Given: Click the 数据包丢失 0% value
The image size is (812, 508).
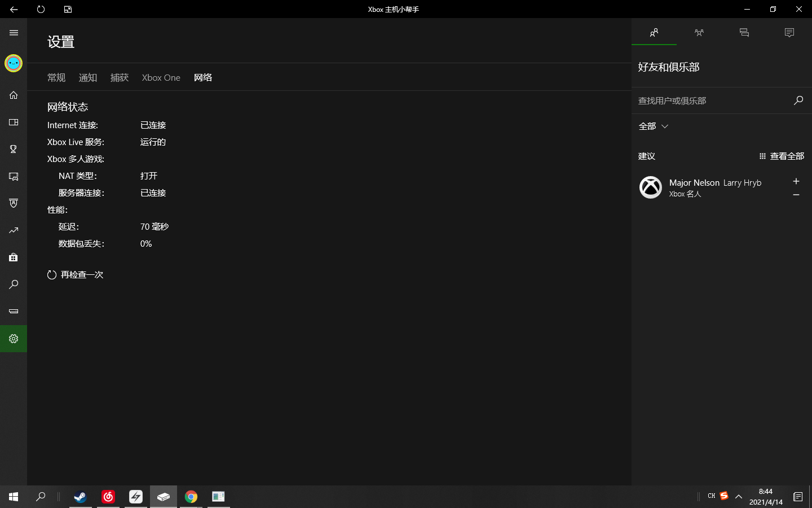Looking at the screenshot, I should pos(146,244).
